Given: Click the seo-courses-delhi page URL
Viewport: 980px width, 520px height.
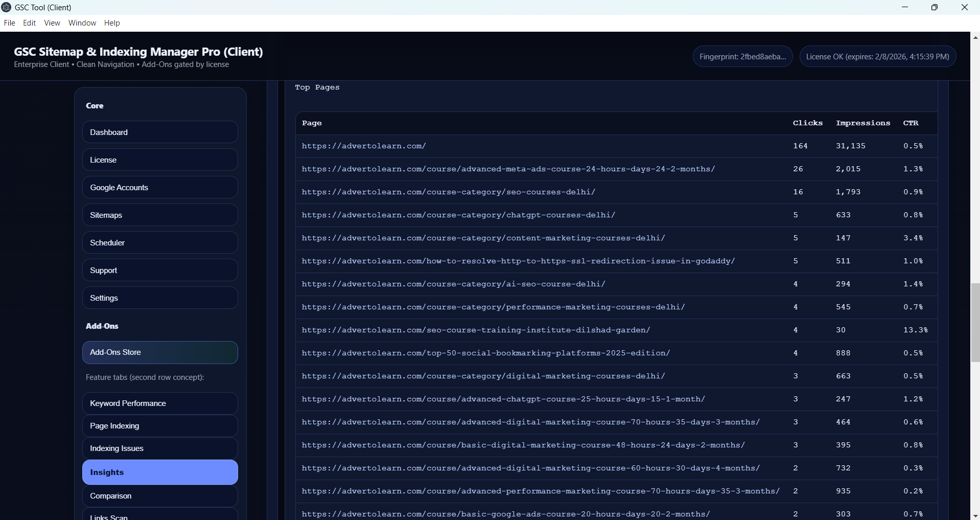Looking at the screenshot, I should tap(448, 192).
